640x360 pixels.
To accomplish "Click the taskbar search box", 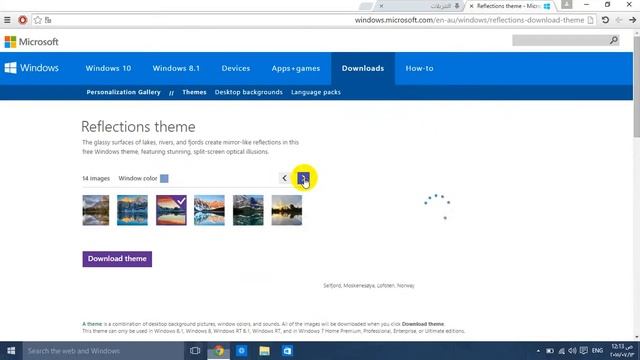I will [103, 351].
